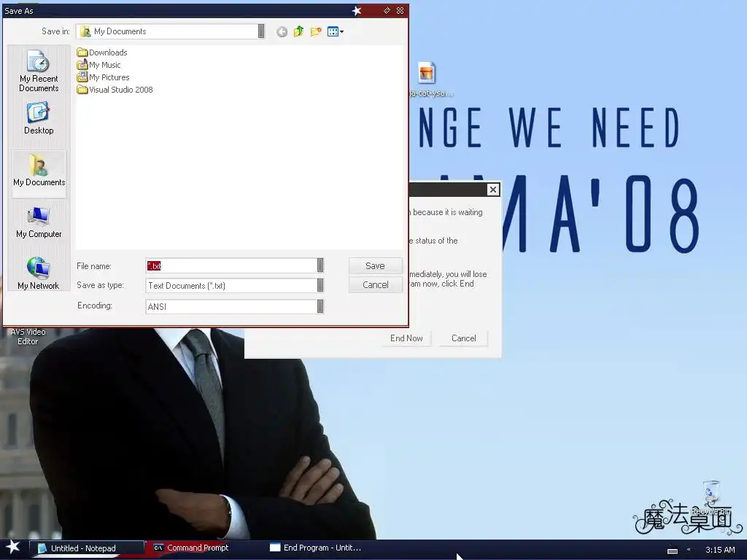Close the Save As dialog window
This screenshot has width=747, height=560.
400,10
